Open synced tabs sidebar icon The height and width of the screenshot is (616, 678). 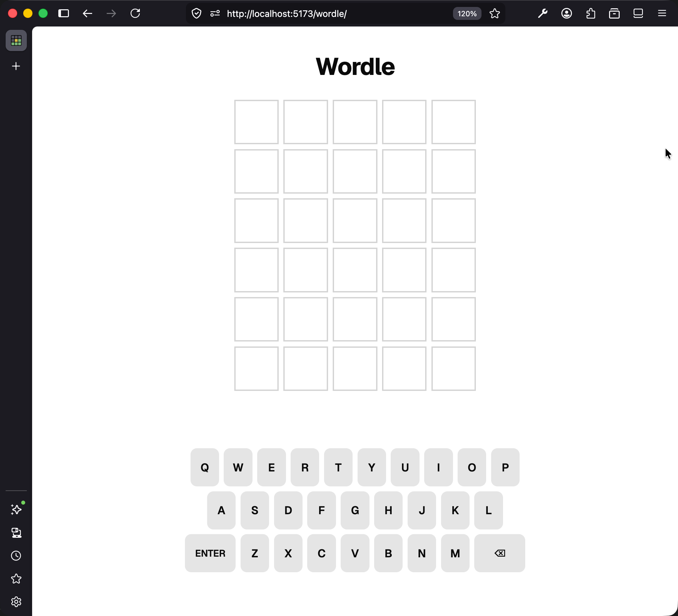(16, 532)
